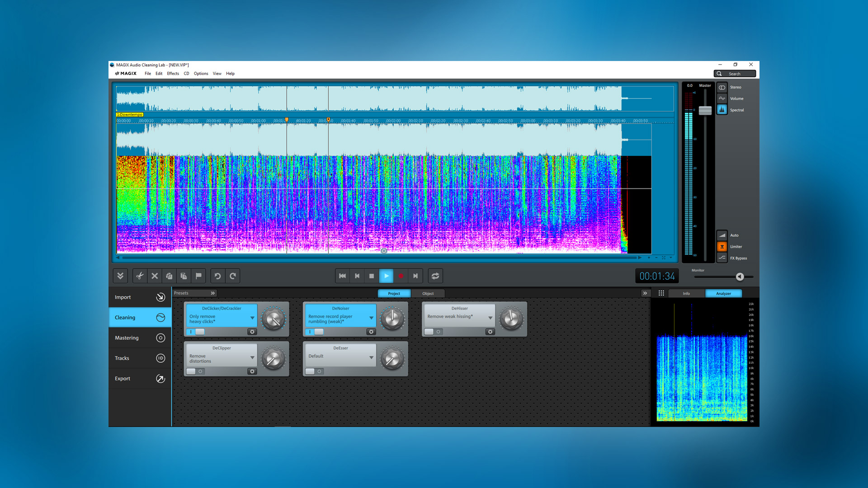Open the Effects menu
Screen dimensions: 868x488
pos(173,74)
